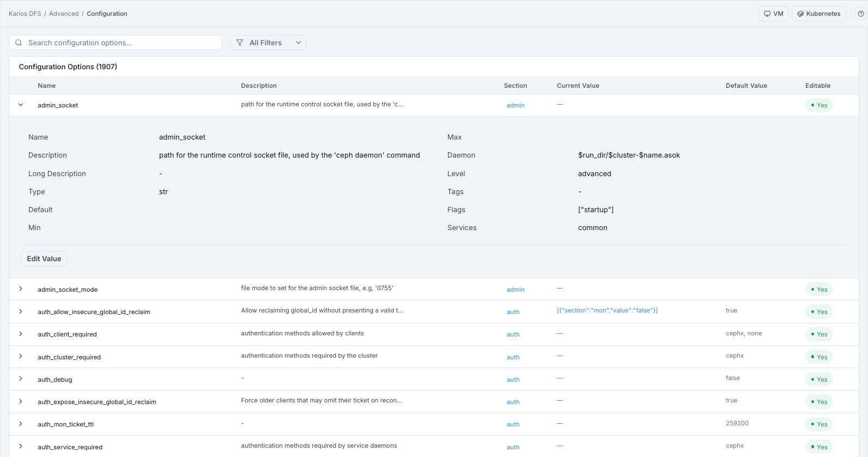Expand the auth_client_required row
This screenshot has width=868, height=457.
[x=21, y=334]
